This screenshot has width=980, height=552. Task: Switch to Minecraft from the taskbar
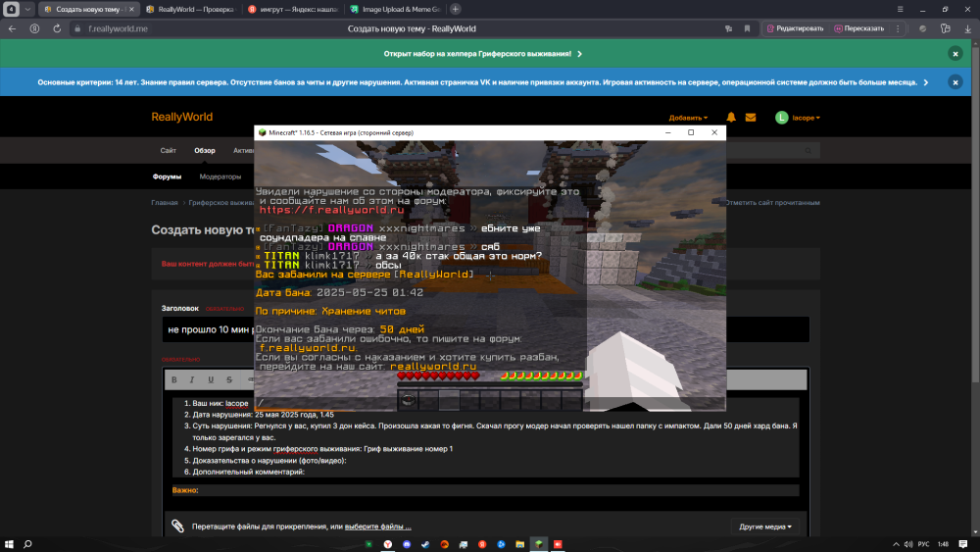(539, 544)
